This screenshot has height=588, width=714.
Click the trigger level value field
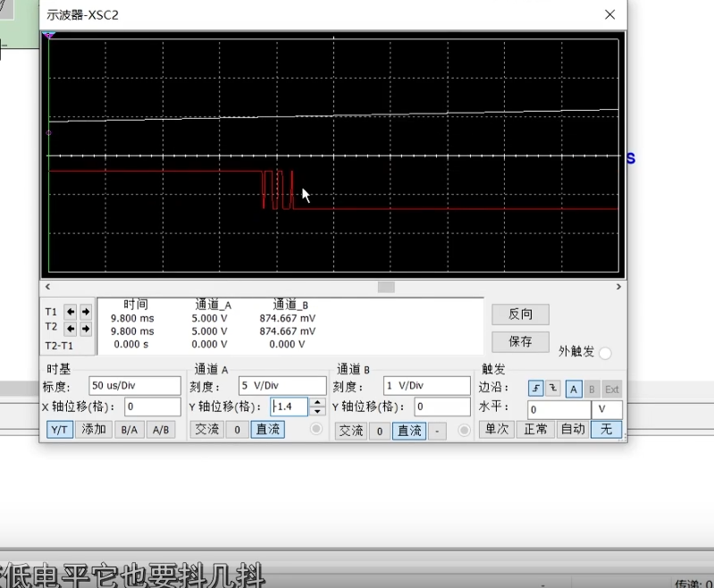click(559, 409)
